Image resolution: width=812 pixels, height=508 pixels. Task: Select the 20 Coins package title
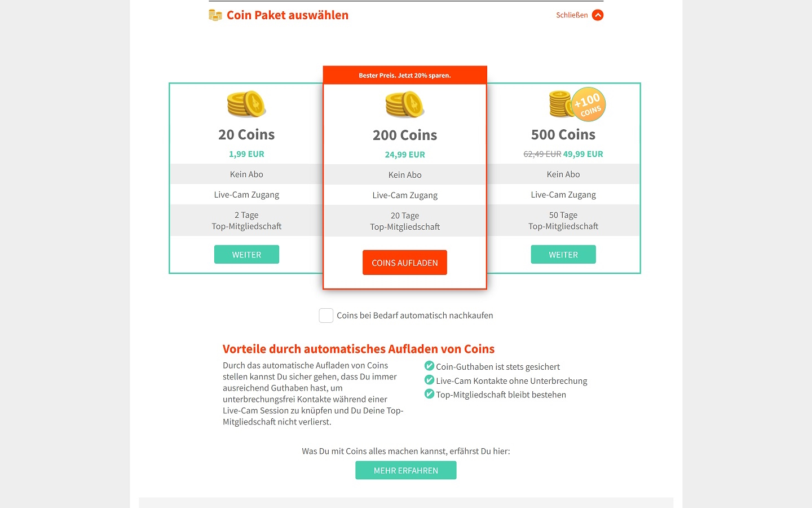pos(246,134)
